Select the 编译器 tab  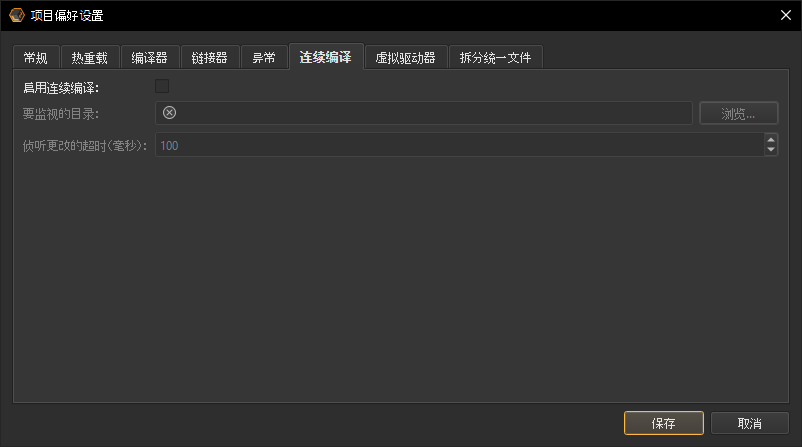150,58
